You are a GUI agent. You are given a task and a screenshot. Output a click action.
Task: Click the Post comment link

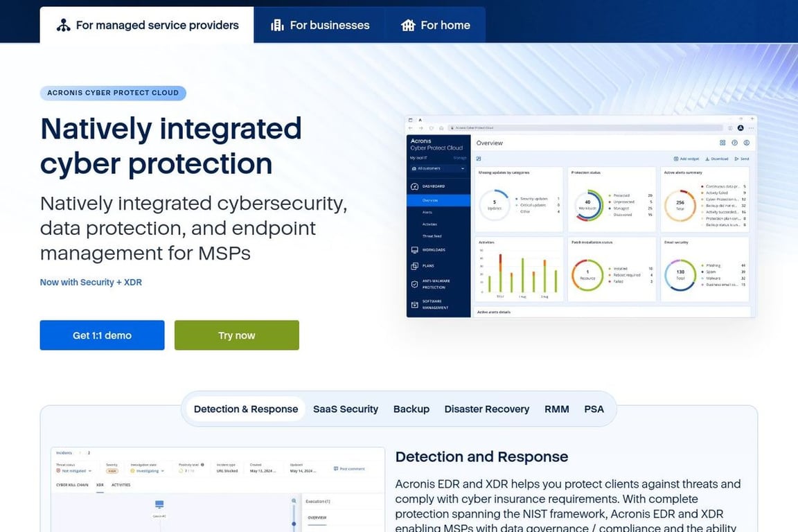point(349,468)
